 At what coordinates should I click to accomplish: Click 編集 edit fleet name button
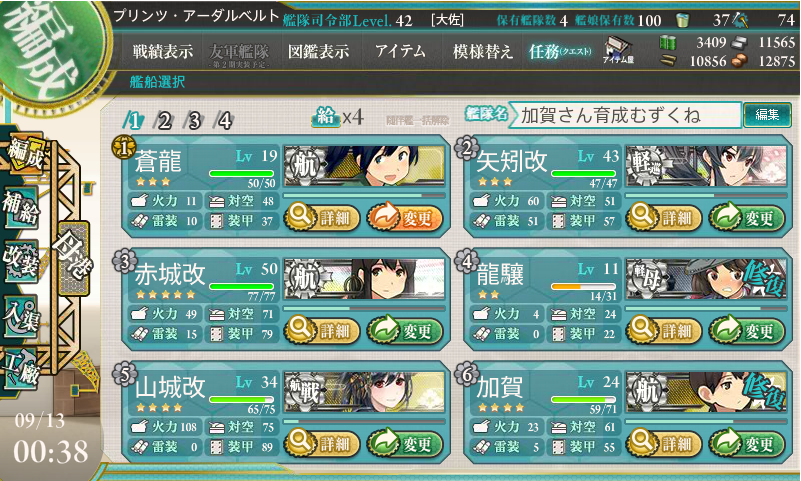pyautogui.click(x=767, y=114)
